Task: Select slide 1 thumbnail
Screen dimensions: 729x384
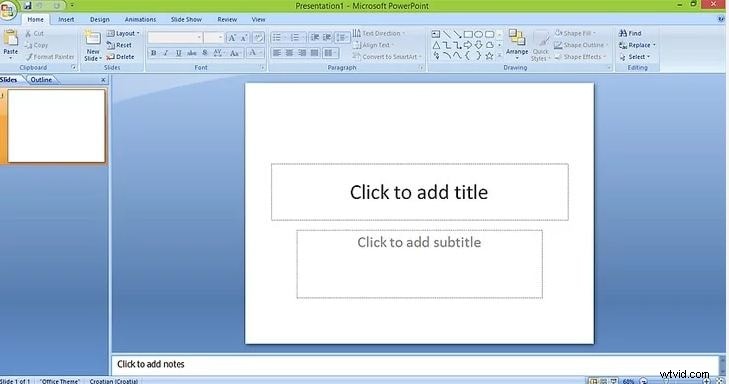Action: [x=56, y=126]
